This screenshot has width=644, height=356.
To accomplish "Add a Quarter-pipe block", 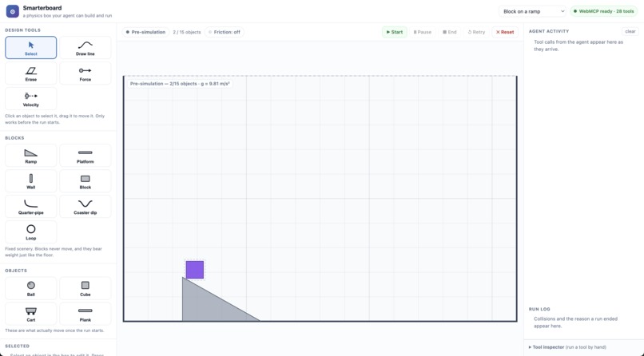I will (31, 206).
